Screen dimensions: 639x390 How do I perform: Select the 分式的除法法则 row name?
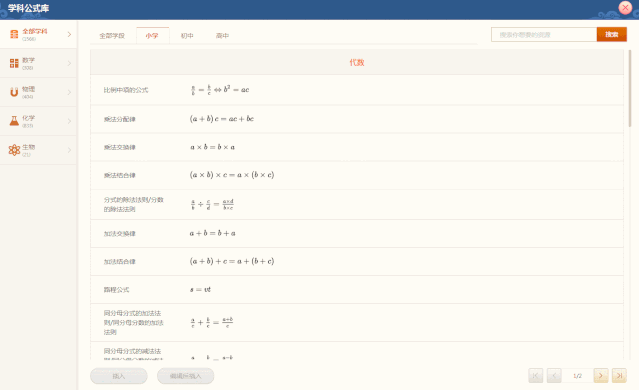coord(134,205)
